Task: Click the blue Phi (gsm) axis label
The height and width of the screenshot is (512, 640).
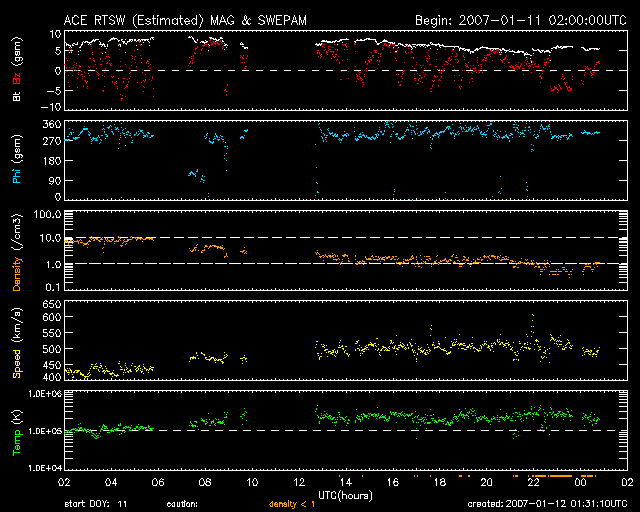Action: click(x=17, y=162)
